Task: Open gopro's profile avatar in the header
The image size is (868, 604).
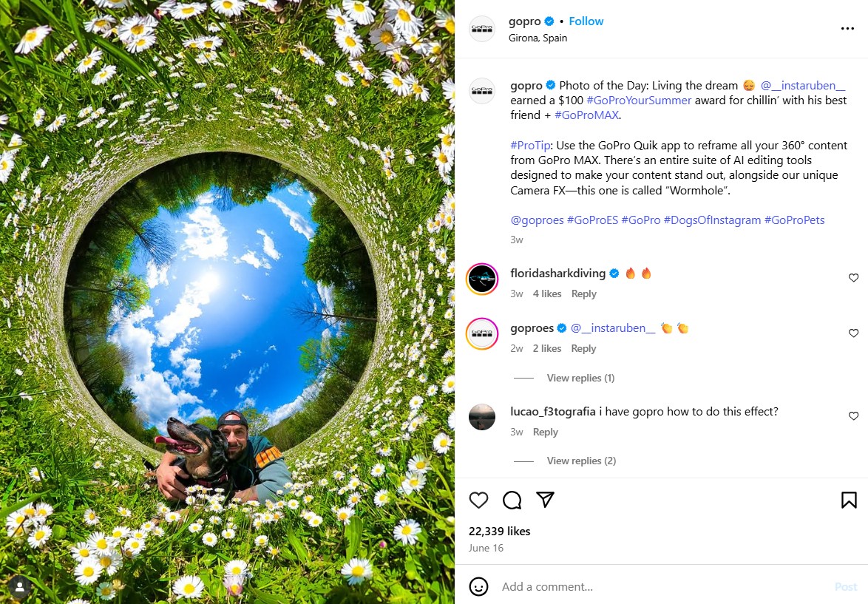Action: click(482, 28)
